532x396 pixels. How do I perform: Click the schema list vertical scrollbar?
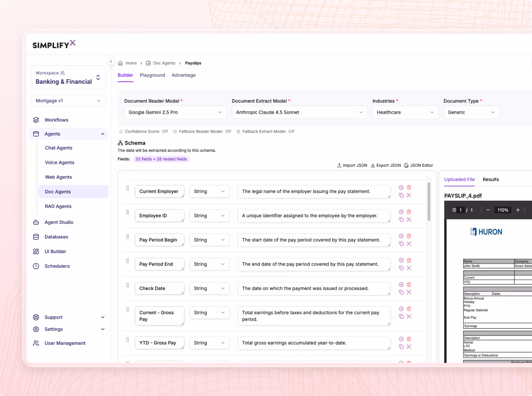point(429,201)
